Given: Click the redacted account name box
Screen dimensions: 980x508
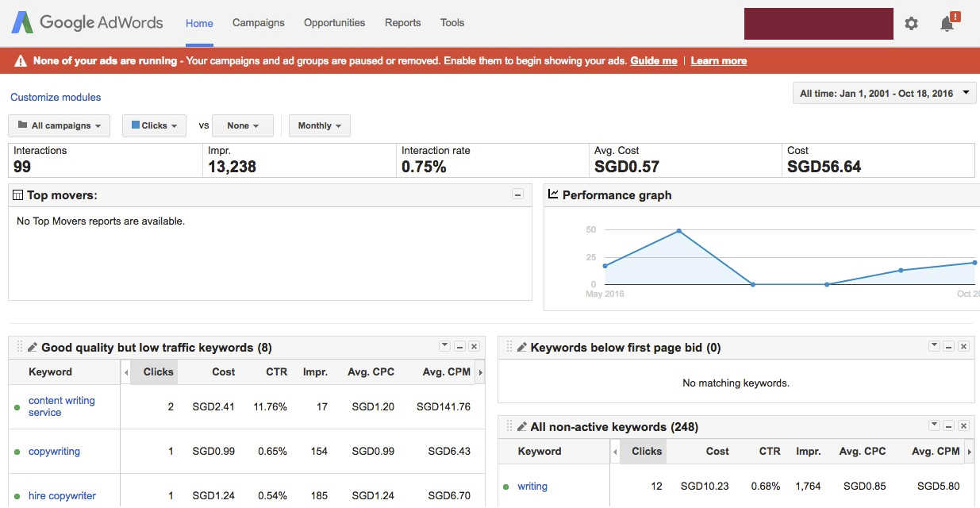Looking at the screenshot, I should [819, 24].
